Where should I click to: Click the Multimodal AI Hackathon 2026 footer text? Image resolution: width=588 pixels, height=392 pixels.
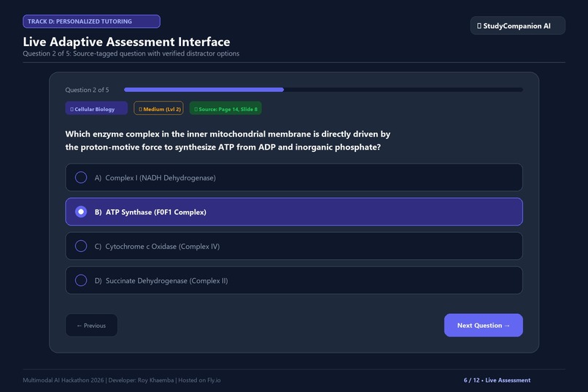pyautogui.click(x=122, y=380)
